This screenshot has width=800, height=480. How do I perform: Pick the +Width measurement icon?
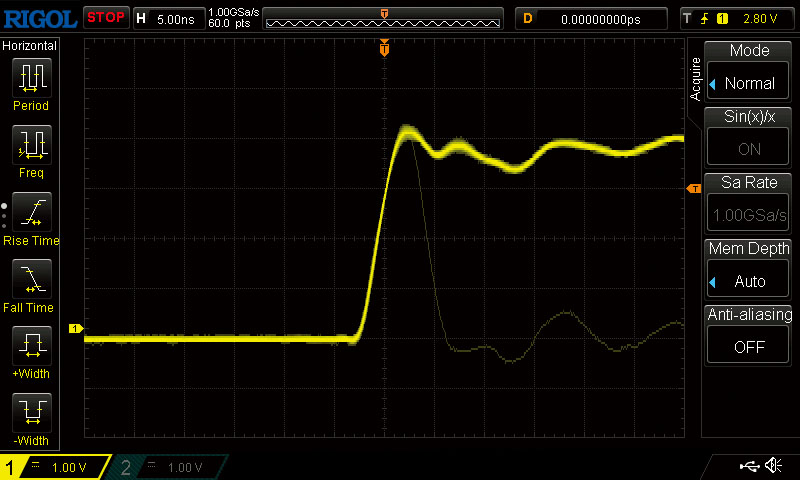point(30,347)
